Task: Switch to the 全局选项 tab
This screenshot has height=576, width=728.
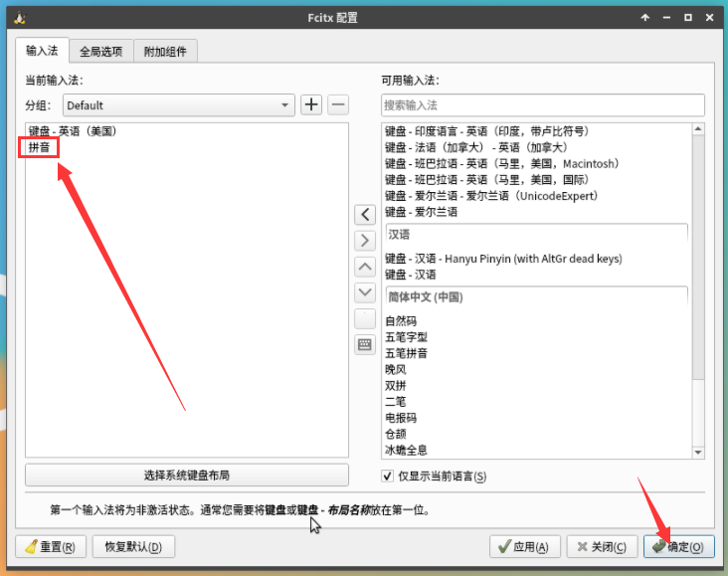Action: click(101, 51)
